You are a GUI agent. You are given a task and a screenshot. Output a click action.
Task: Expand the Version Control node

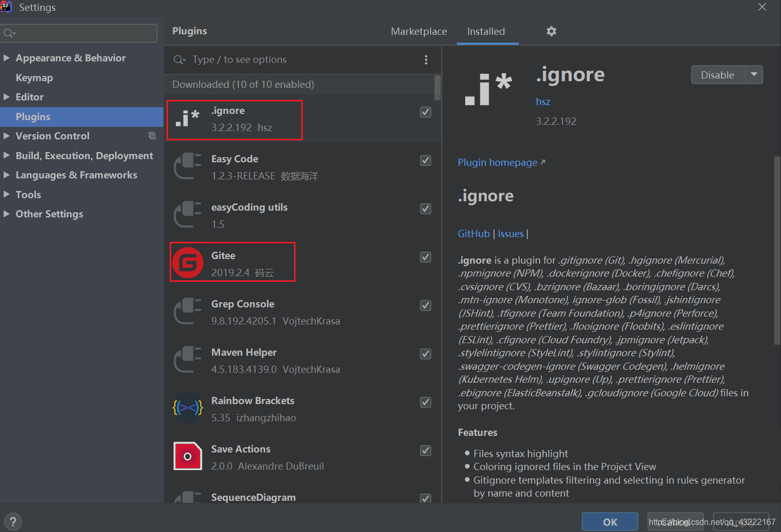click(x=7, y=136)
